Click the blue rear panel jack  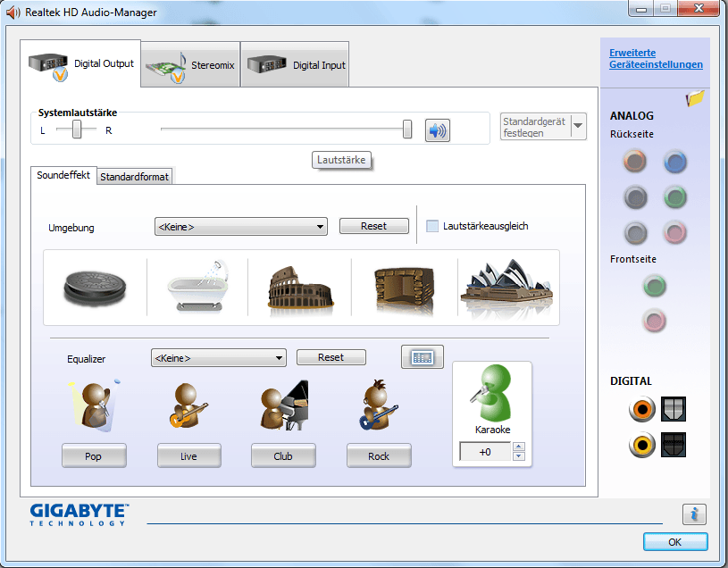[674, 162]
